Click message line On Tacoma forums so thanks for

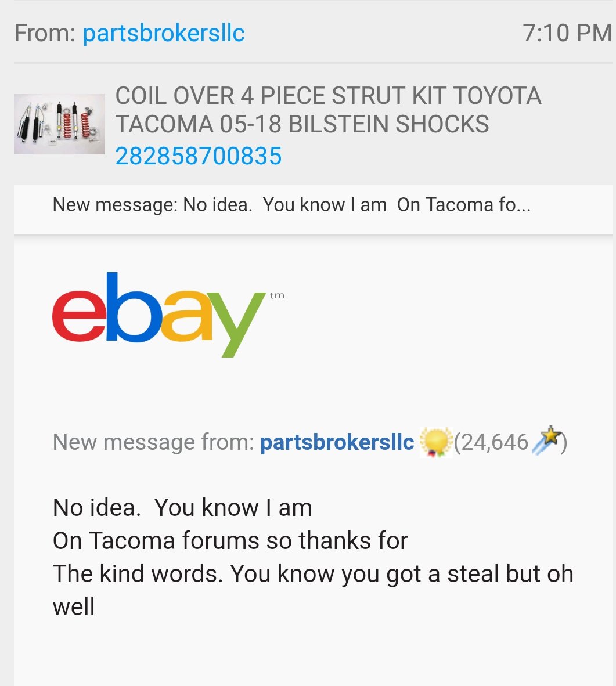tap(230, 541)
